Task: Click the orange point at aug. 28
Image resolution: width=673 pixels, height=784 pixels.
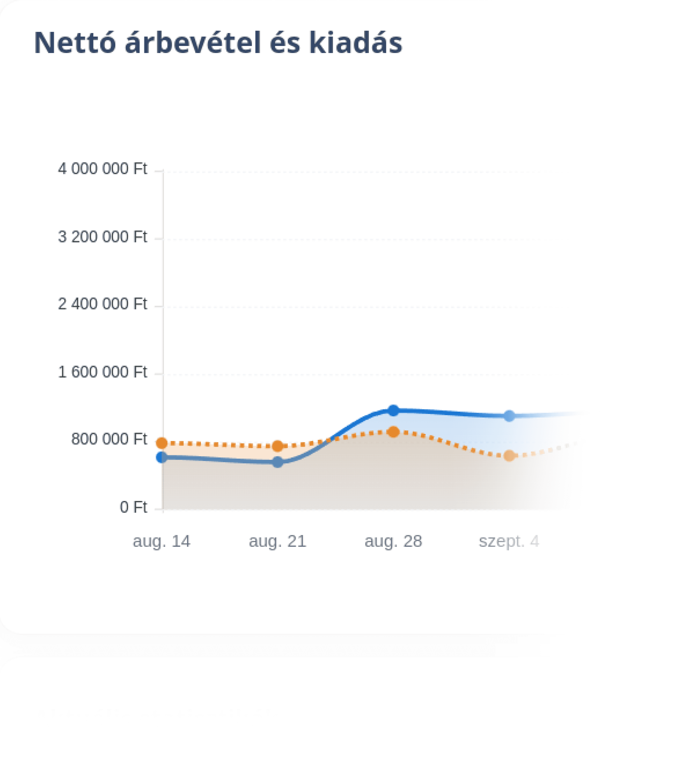Action: click(x=393, y=432)
